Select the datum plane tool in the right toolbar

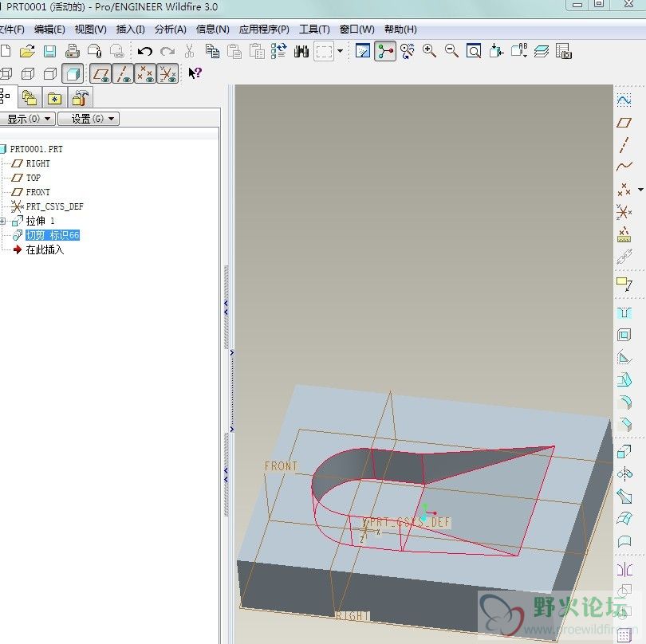pos(624,122)
